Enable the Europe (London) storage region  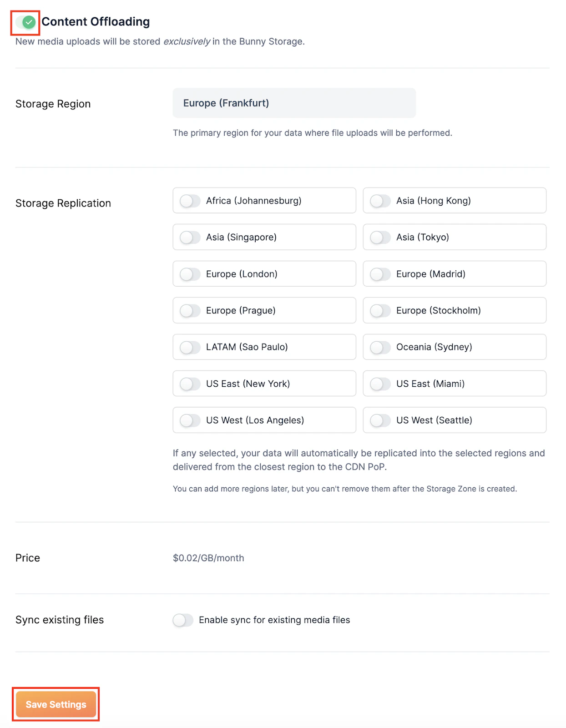190,273
